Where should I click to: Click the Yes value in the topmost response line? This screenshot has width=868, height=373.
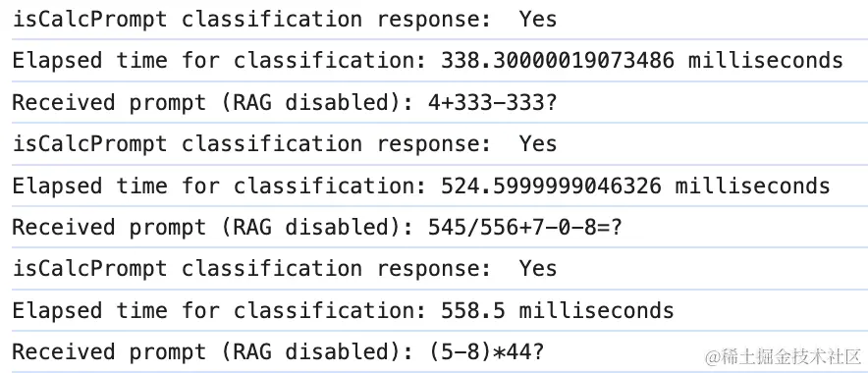[x=537, y=19]
